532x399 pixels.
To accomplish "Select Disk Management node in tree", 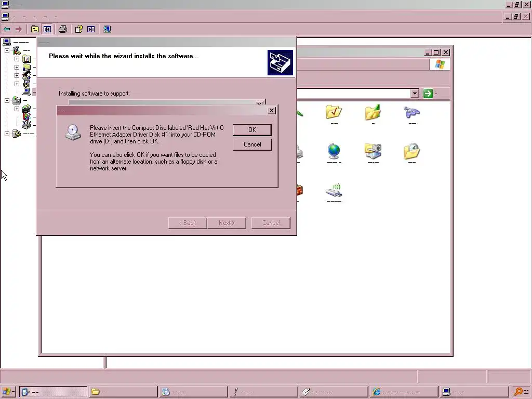I will (x=29, y=125).
